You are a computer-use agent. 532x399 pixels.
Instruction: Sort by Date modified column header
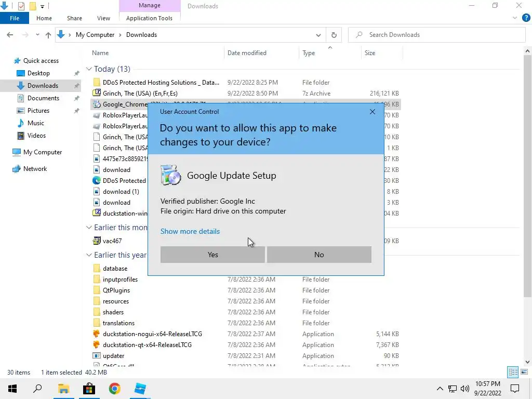pos(247,53)
